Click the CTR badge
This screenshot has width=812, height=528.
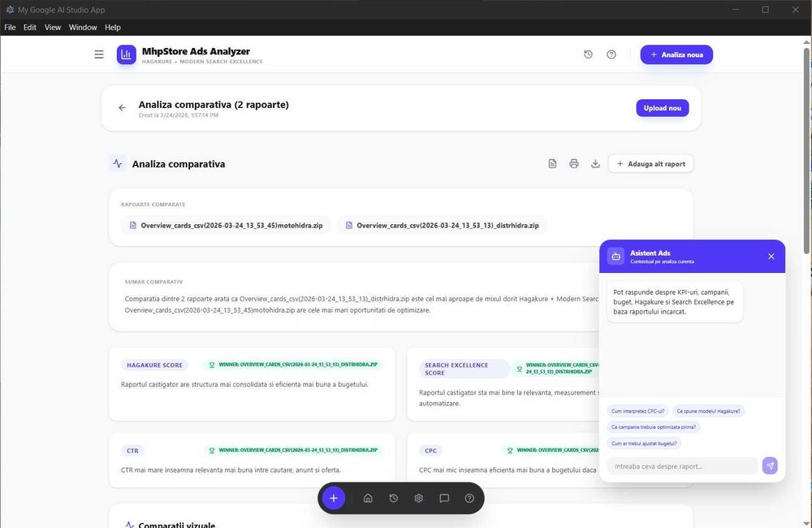tap(132, 451)
